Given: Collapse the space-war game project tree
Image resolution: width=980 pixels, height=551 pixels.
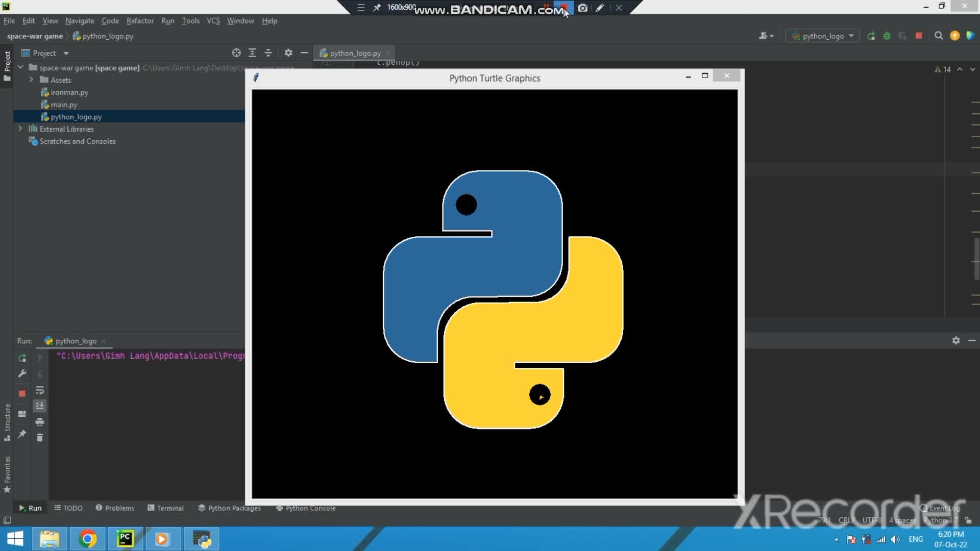Looking at the screenshot, I should (20, 67).
